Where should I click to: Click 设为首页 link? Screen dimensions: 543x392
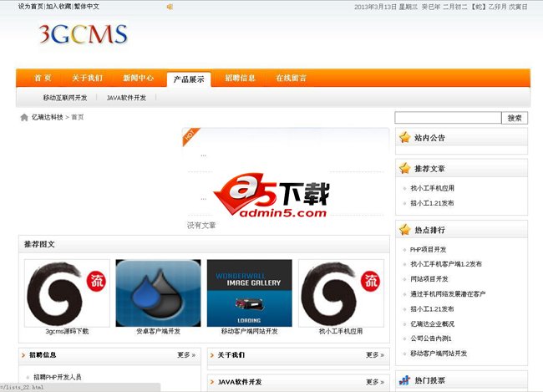point(31,6)
